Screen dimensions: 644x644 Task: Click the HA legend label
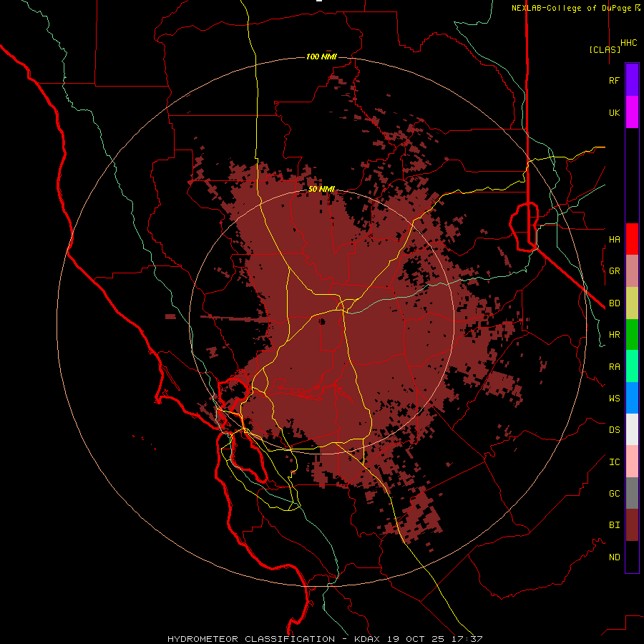coord(614,240)
